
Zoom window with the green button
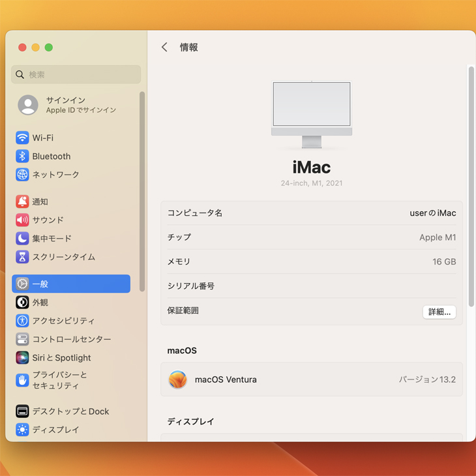(x=48, y=48)
